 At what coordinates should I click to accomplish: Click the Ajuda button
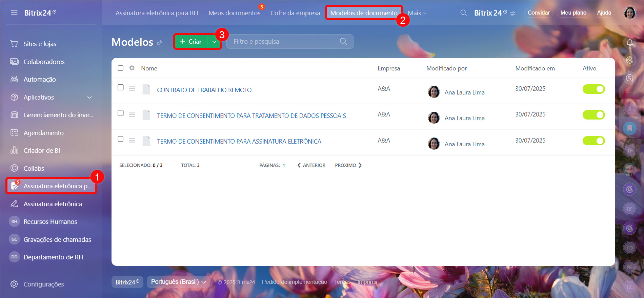pos(604,13)
